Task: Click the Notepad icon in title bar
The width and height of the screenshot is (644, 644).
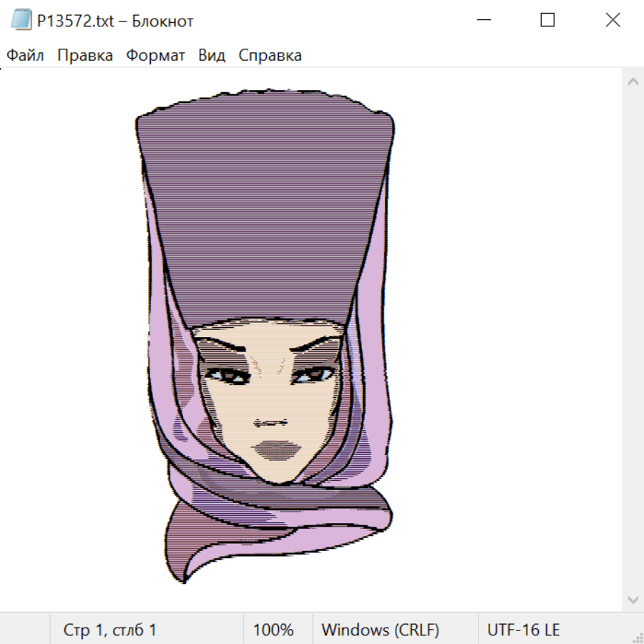Action: (x=21, y=21)
